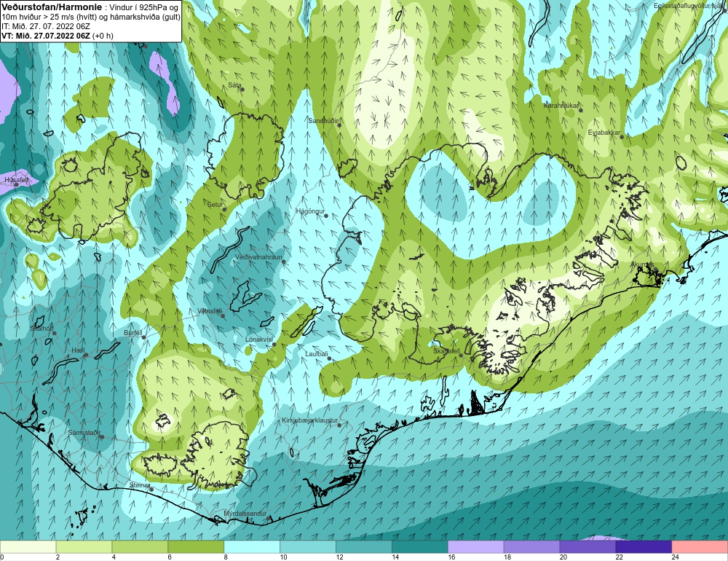The height and width of the screenshot is (561, 728).
Task: Click the 14–16 m/s dark teal legend swatch
Action: [420, 546]
